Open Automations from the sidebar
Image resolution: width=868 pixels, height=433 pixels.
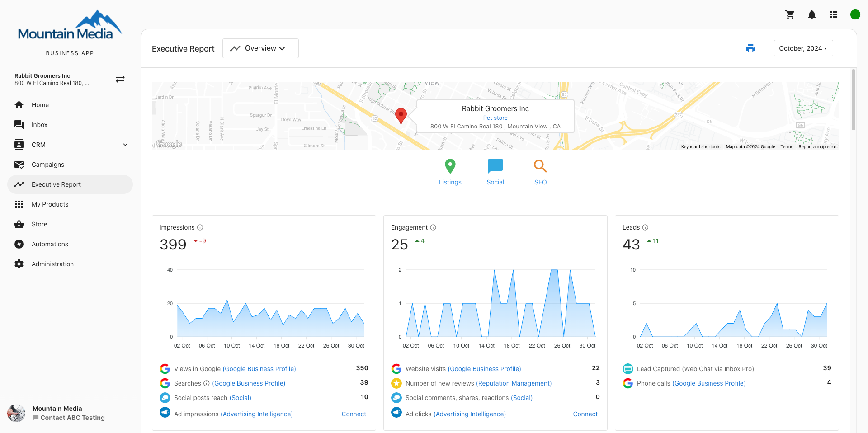50,244
